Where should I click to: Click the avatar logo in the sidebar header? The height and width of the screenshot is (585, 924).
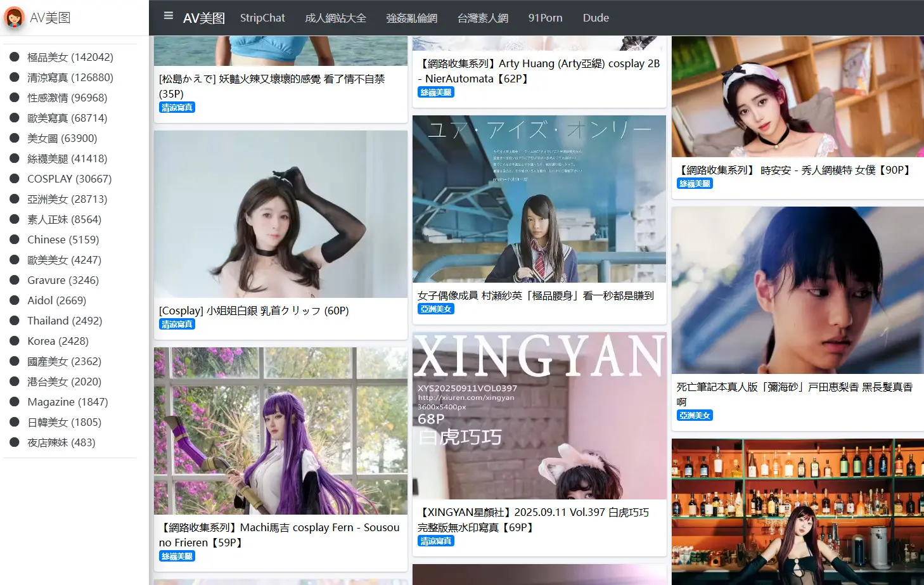tap(14, 17)
